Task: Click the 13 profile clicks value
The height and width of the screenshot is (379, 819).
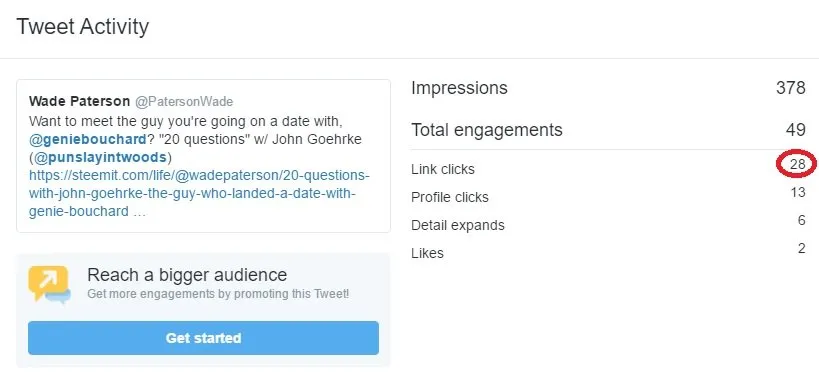Action: tap(798, 193)
